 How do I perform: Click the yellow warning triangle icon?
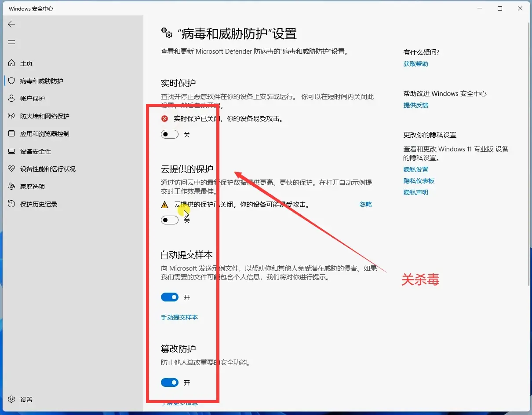[x=165, y=205]
